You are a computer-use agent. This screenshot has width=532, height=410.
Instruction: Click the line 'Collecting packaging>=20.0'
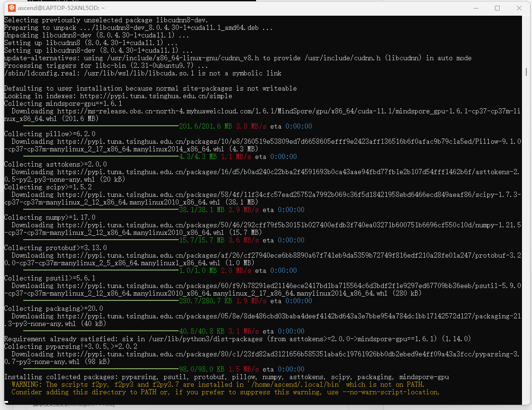tap(54, 308)
